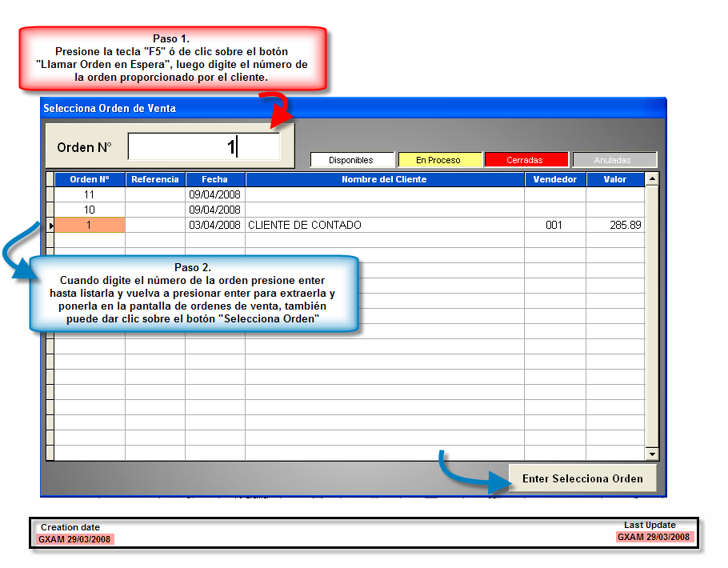The image size is (728, 568).
Task: Click the Fecha column header
Action: click(x=214, y=179)
